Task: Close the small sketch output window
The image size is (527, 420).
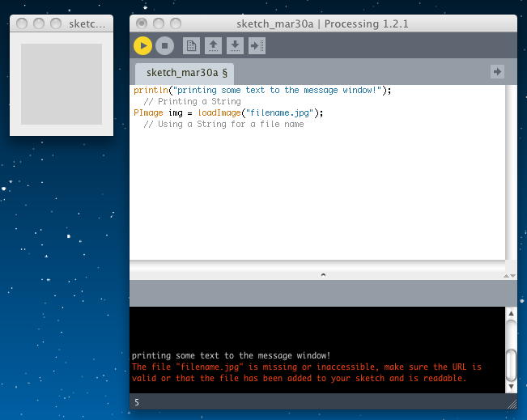Action: [x=23, y=24]
